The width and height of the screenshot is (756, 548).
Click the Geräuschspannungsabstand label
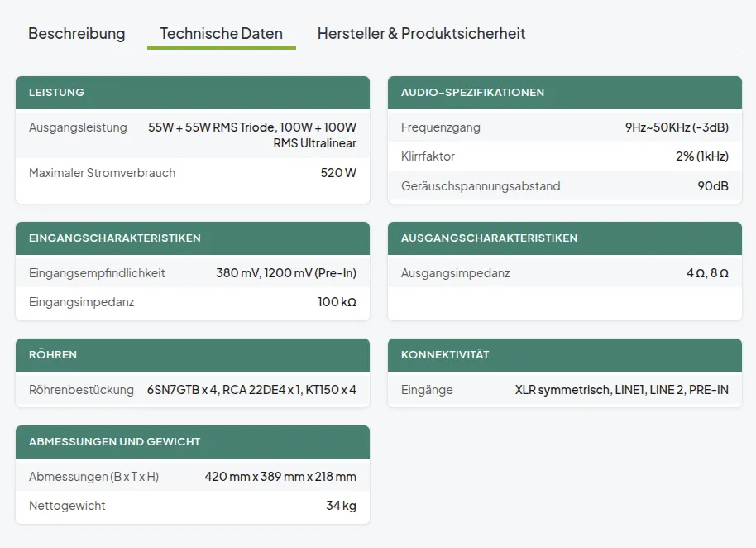(x=481, y=186)
